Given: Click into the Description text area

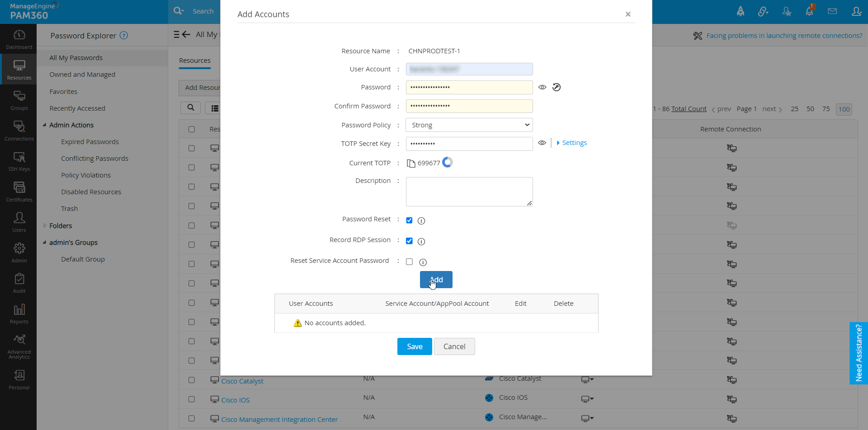Looking at the screenshot, I should 469,192.
